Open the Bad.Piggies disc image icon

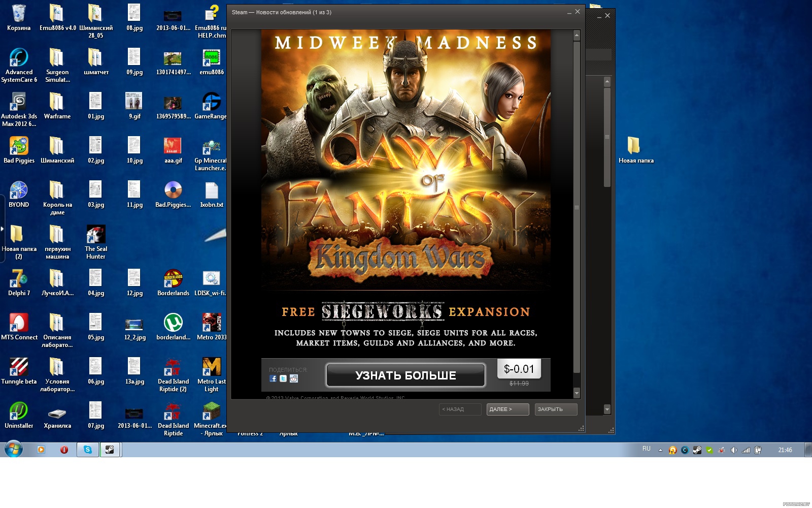(173, 195)
